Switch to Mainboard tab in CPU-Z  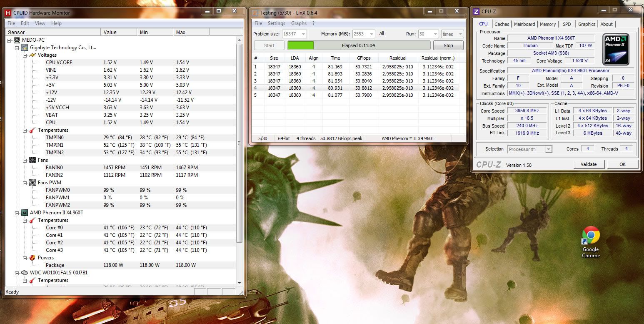[x=524, y=24]
